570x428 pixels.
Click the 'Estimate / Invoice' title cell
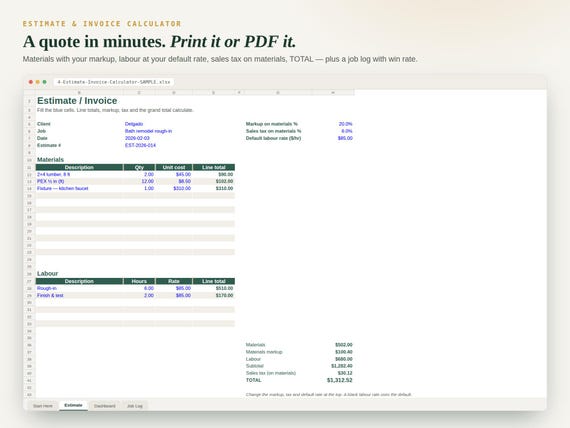click(77, 101)
